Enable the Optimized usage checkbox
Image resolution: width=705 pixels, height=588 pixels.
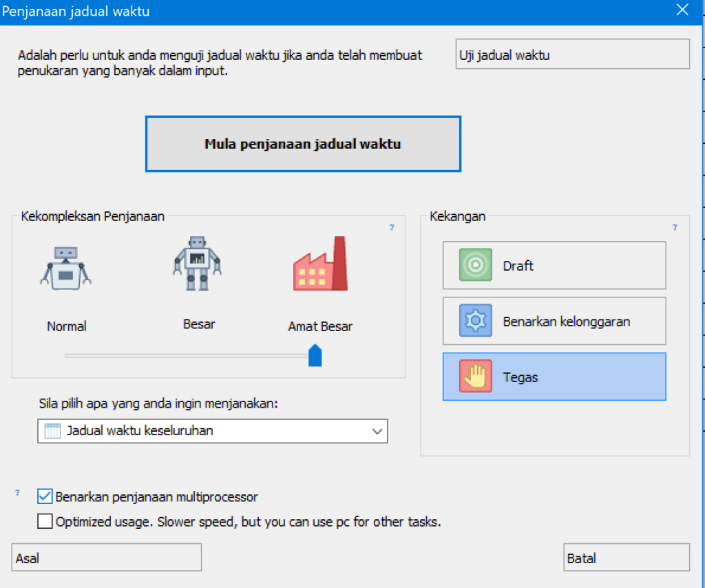45,522
